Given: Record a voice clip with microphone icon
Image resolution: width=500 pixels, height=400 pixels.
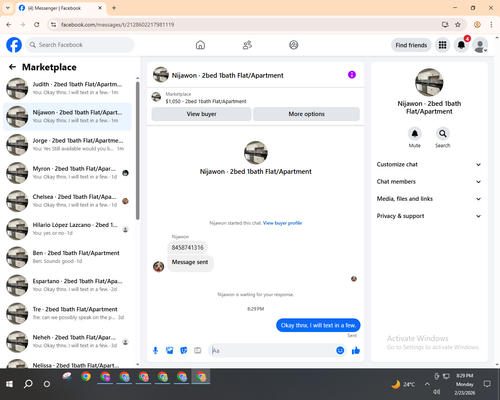Looking at the screenshot, I should (155, 351).
